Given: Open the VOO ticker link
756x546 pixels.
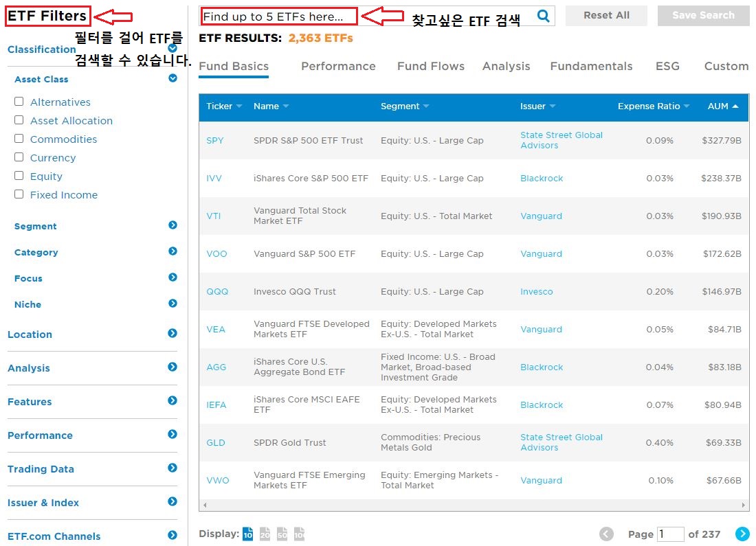Looking at the screenshot, I should click(x=216, y=253).
